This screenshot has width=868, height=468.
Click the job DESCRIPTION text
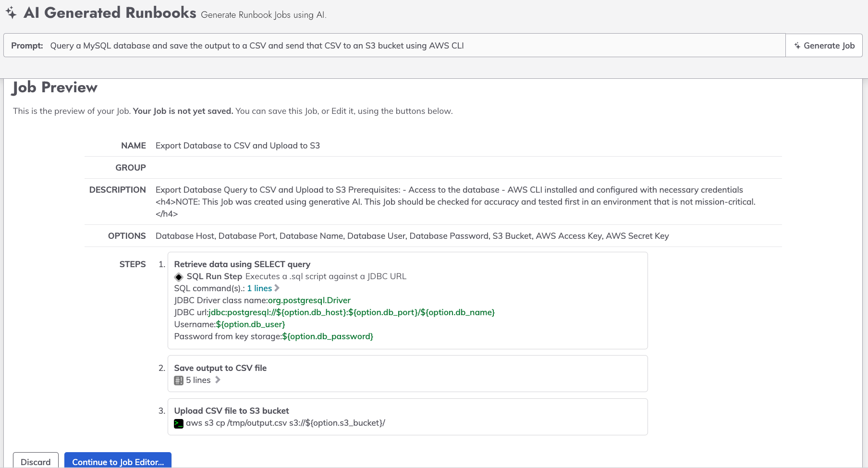(x=455, y=202)
